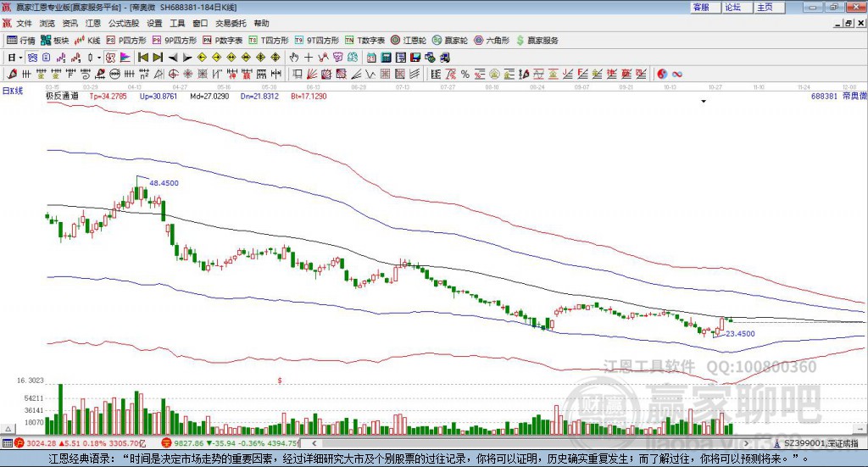
Task: Open the 行情 market quotes view
Action: [x=21, y=40]
